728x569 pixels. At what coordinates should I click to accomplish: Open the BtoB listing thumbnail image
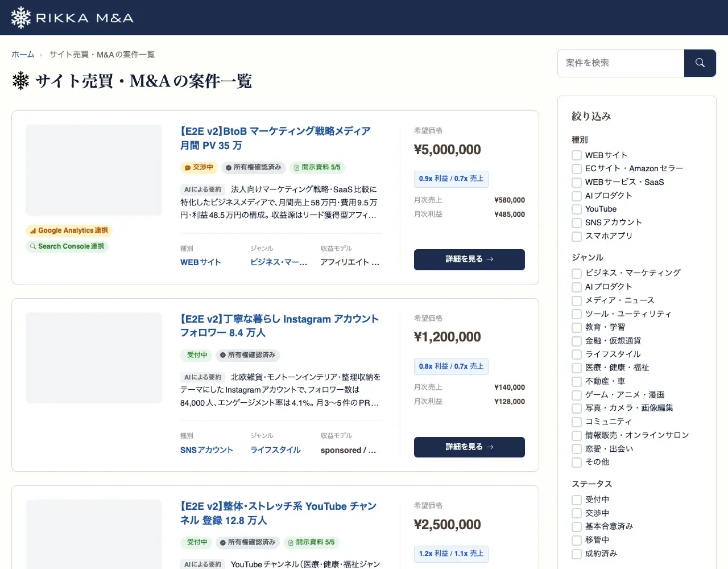94,170
